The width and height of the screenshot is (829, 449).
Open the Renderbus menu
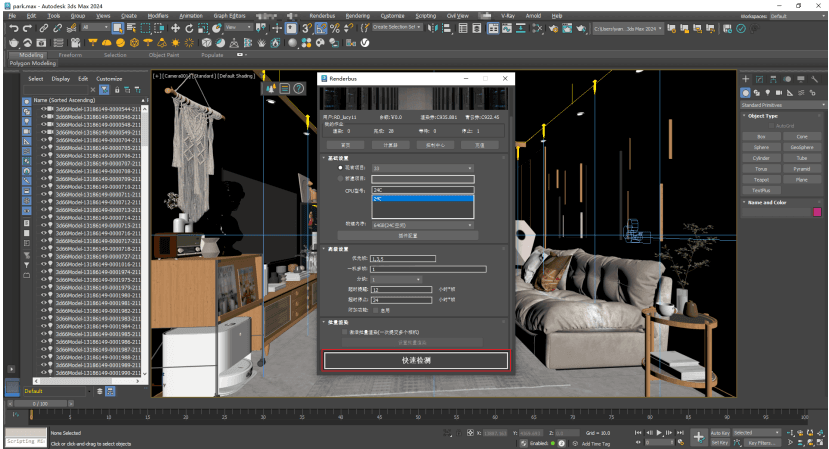coord(322,16)
